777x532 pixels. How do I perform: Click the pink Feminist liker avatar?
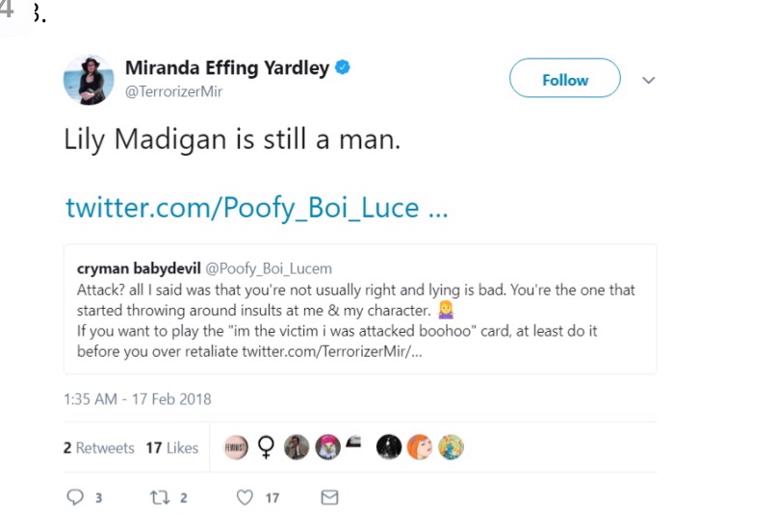[236, 447]
